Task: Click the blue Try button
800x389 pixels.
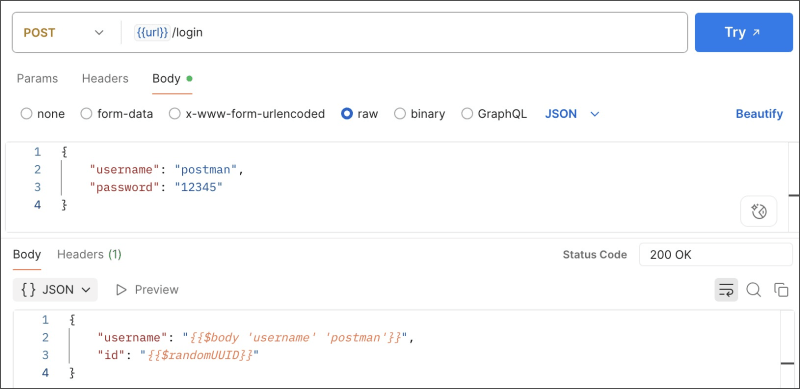Action: [743, 33]
